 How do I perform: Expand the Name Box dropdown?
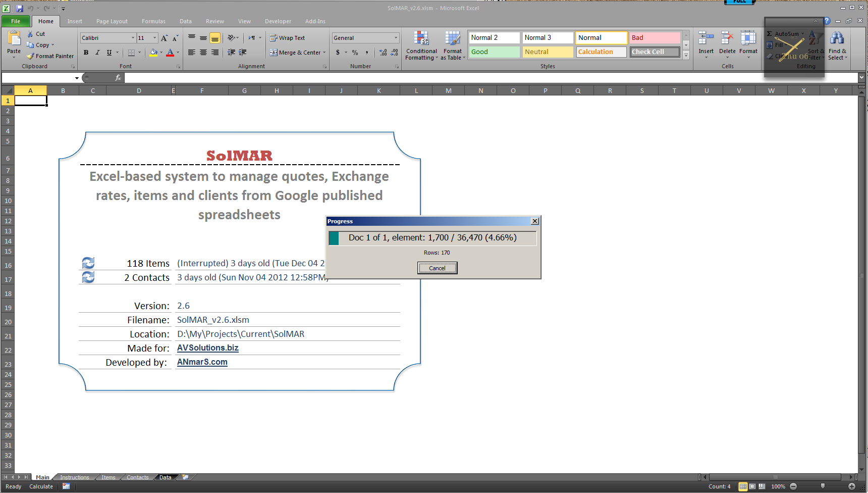tap(77, 78)
